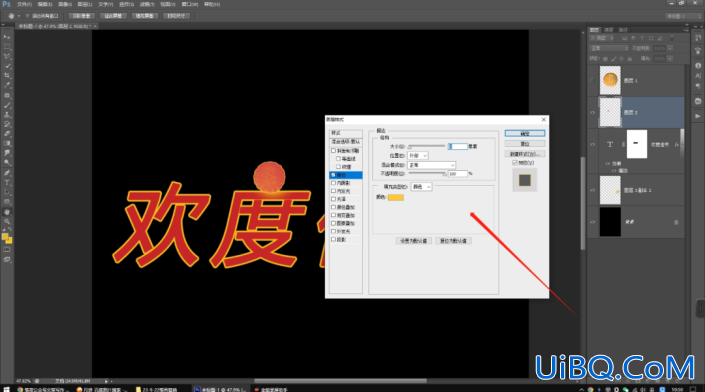The width and height of the screenshot is (705, 392).
Task: Select the Move tool in the toolbox
Action: click(7, 37)
